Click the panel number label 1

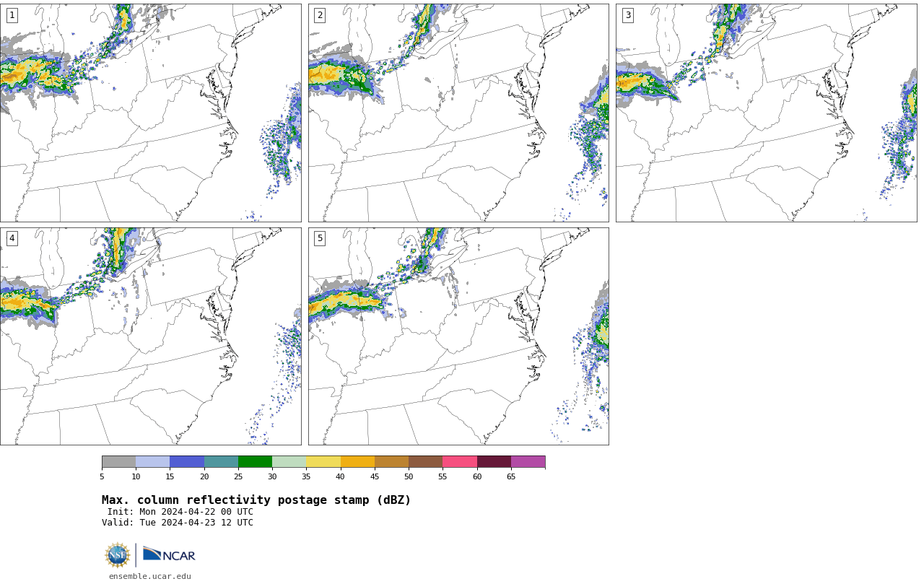[12, 15]
